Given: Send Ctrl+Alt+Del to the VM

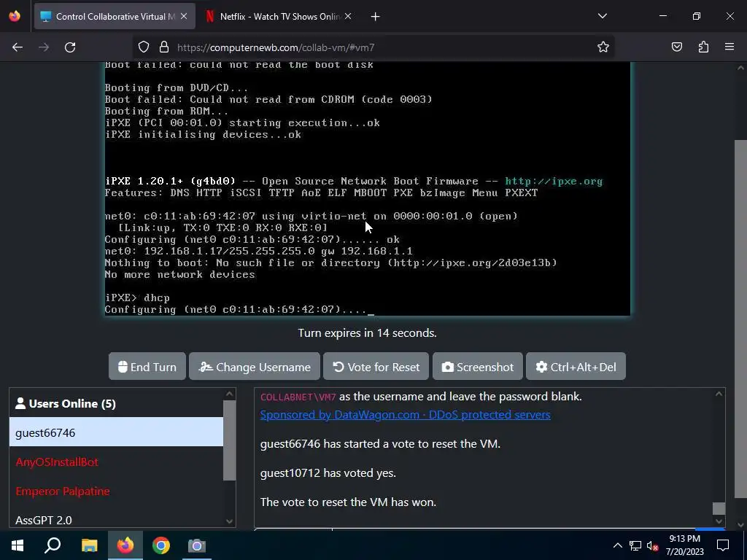Looking at the screenshot, I should pos(576,367).
